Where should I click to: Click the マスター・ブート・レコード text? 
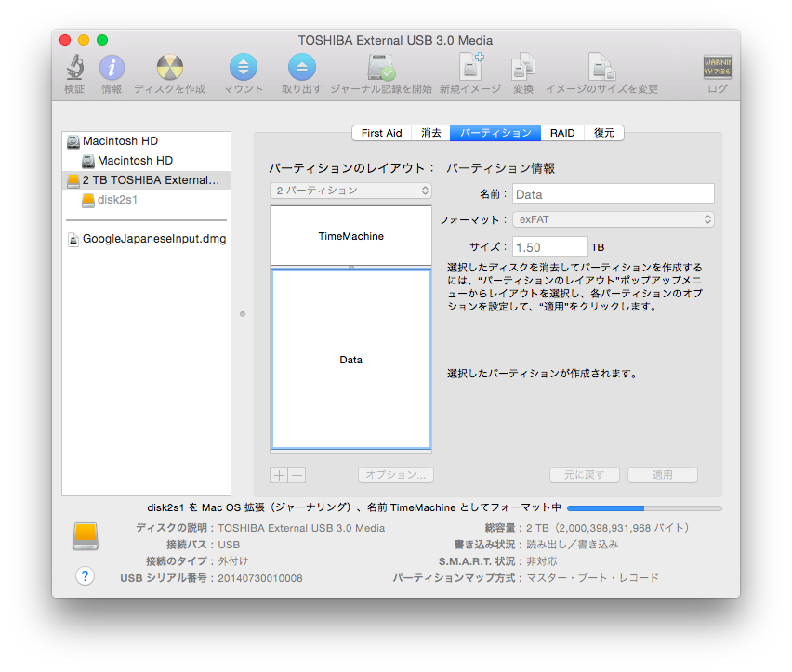[592, 577]
